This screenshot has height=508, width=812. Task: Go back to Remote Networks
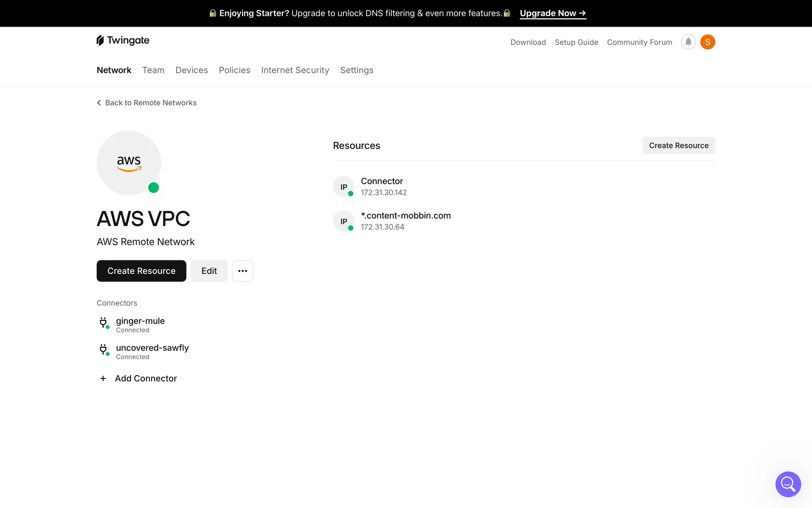[147, 103]
